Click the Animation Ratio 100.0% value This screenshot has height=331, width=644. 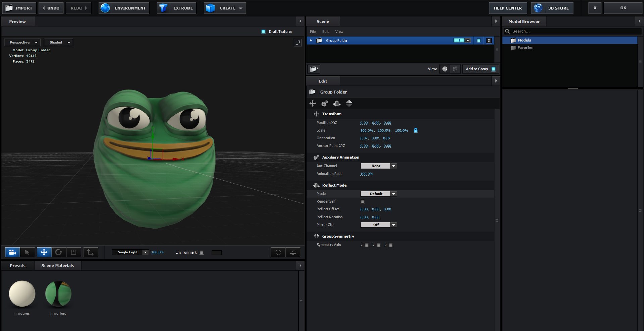click(367, 174)
